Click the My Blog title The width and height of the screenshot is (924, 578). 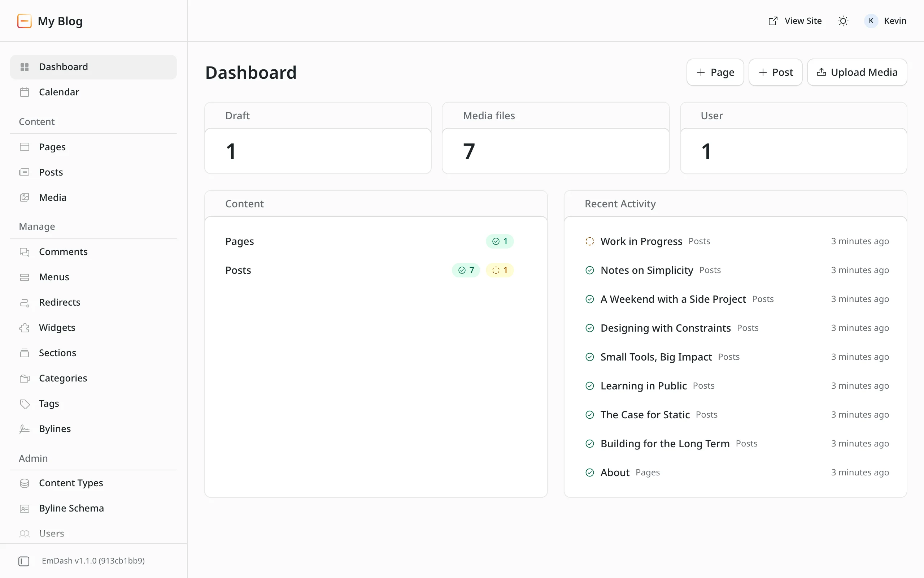tap(60, 21)
